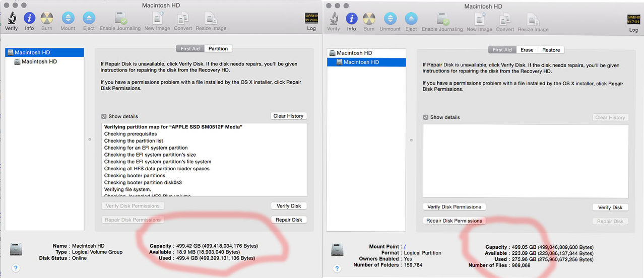Image resolution: width=644 pixels, height=278 pixels.
Task: Click Verify Disk Permissions in left window
Action: pos(133,205)
